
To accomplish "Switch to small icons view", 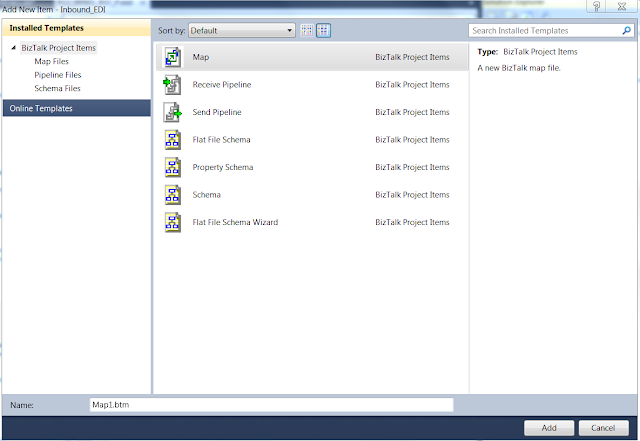I will [x=307, y=30].
